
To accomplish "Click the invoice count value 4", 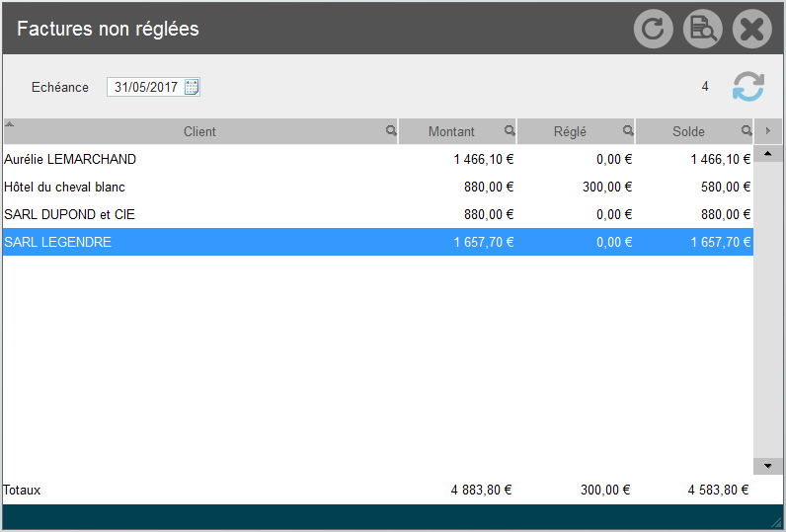I will 705,86.
